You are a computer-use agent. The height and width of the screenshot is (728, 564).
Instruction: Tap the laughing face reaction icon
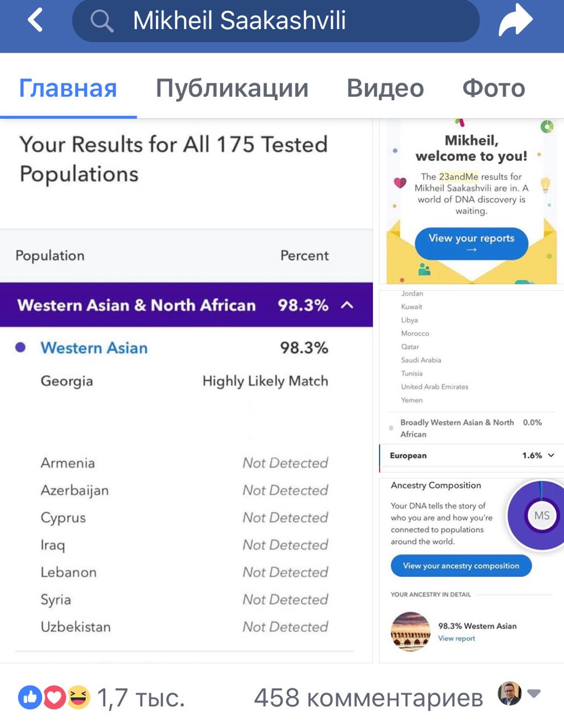[x=79, y=697]
